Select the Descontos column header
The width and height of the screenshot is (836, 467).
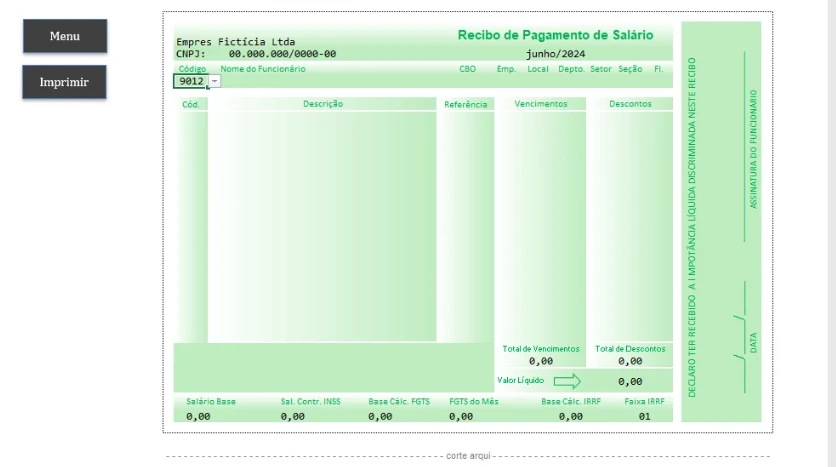(x=629, y=104)
